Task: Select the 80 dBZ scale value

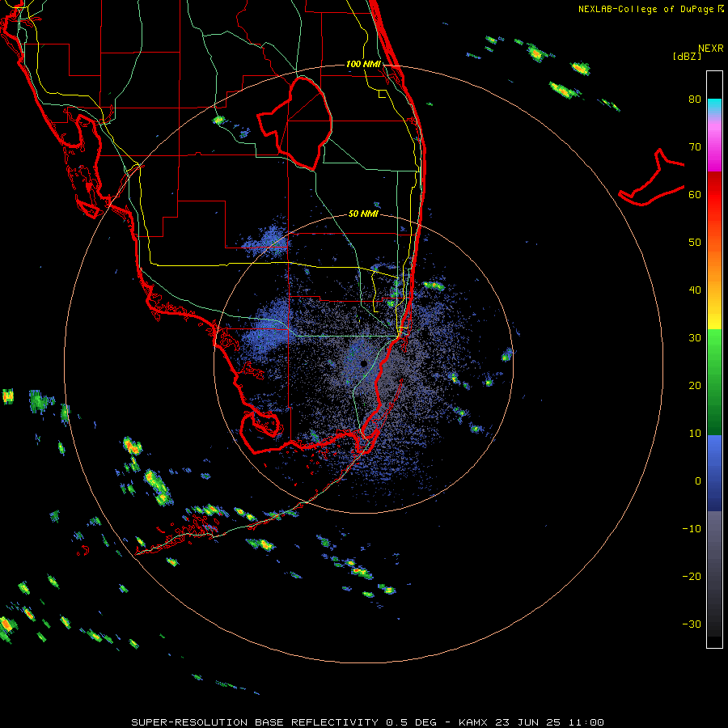Action: coord(695,99)
